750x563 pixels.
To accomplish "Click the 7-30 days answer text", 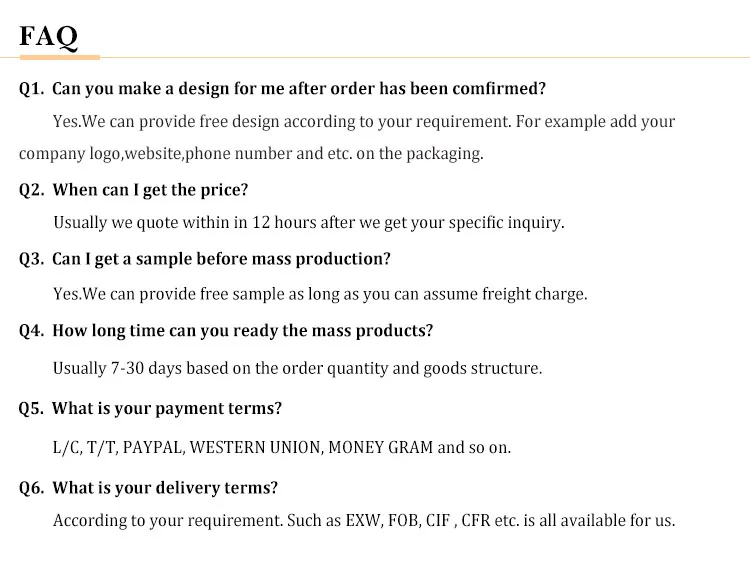I will click(298, 369).
